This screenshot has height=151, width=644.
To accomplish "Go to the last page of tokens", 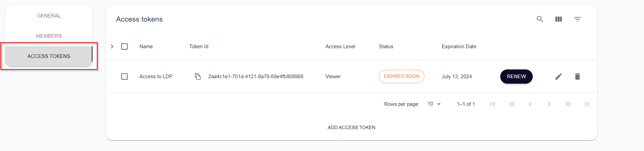I will [x=587, y=104].
